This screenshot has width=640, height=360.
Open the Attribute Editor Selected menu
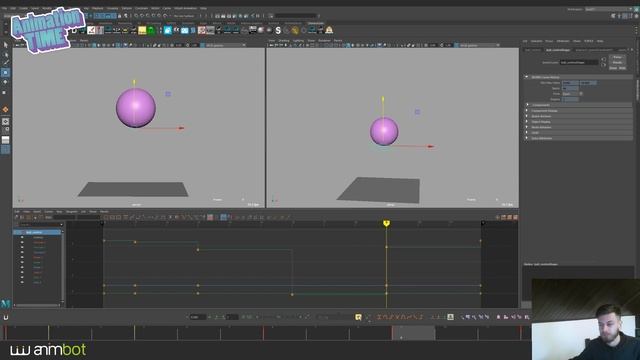(536, 41)
